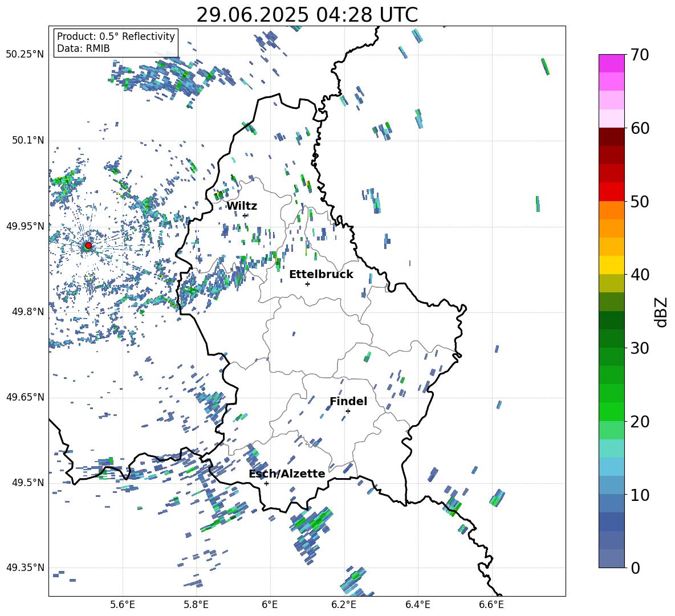Select the Wiltz city label

tap(242, 206)
